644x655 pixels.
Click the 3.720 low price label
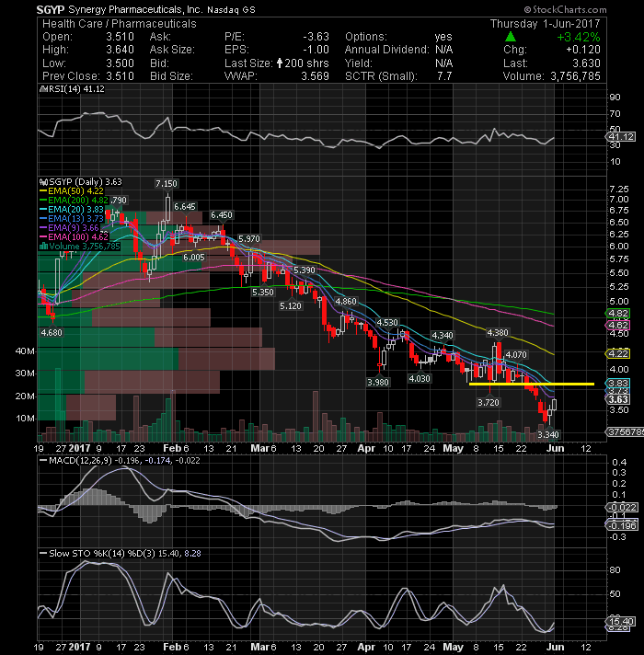click(489, 402)
